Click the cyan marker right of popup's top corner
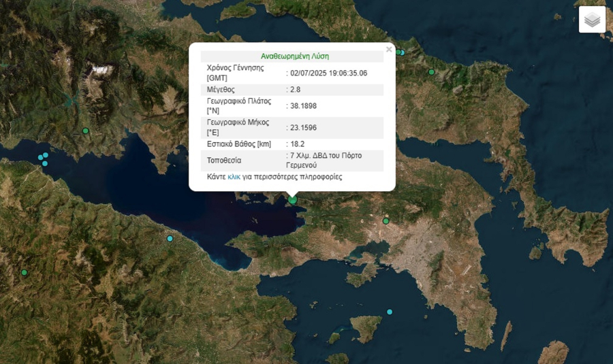The width and height of the screenshot is (613, 364). point(403,52)
